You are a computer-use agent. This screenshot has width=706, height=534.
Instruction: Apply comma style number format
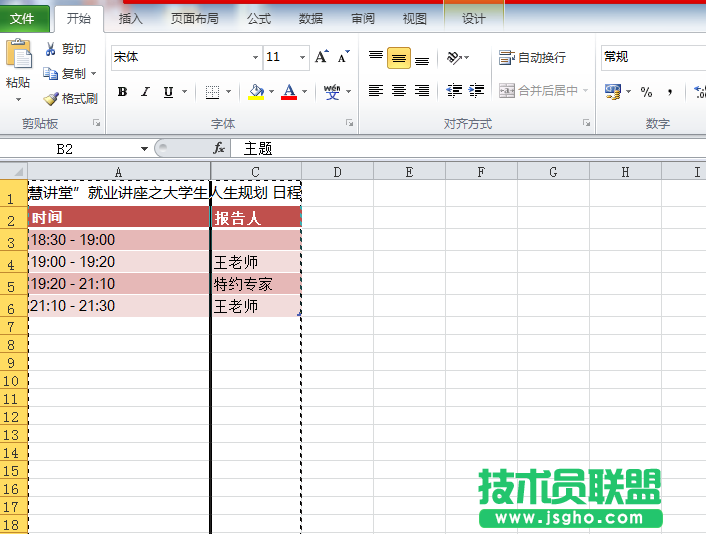(670, 92)
